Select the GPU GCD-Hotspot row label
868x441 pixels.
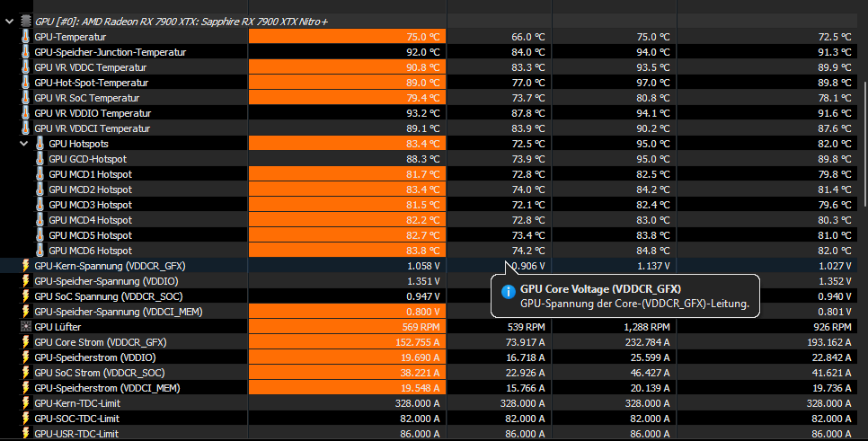(87, 159)
